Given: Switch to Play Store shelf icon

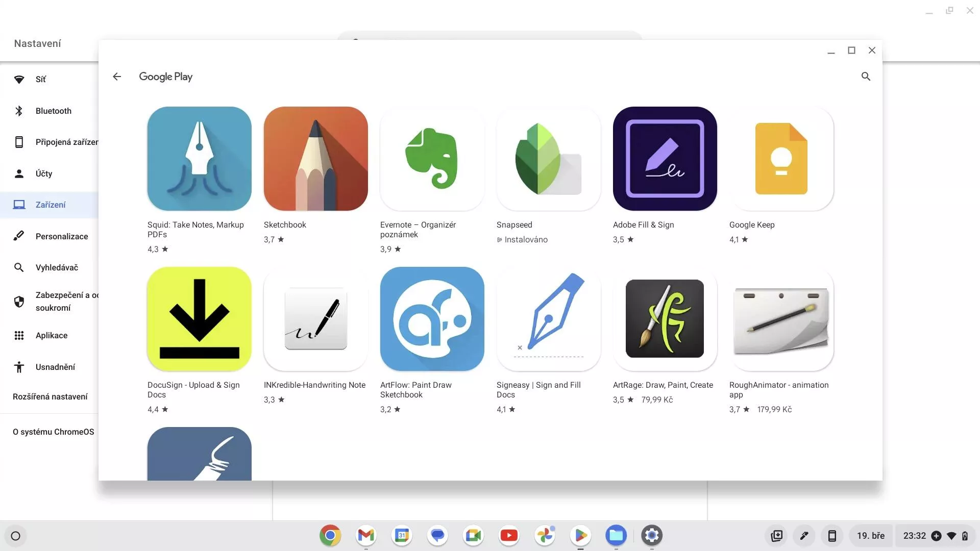Looking at the screenshot, I should pyautogui.click(x=580, y=535).
